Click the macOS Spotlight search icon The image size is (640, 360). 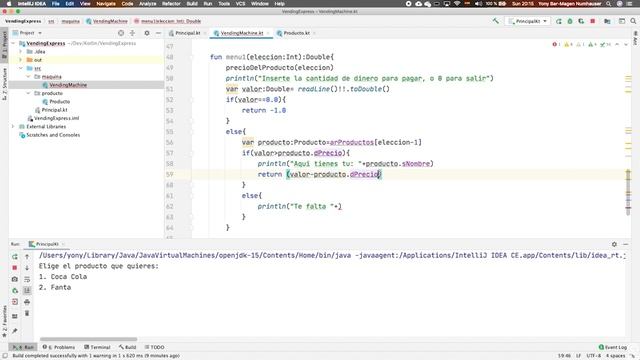click(609, 4)
